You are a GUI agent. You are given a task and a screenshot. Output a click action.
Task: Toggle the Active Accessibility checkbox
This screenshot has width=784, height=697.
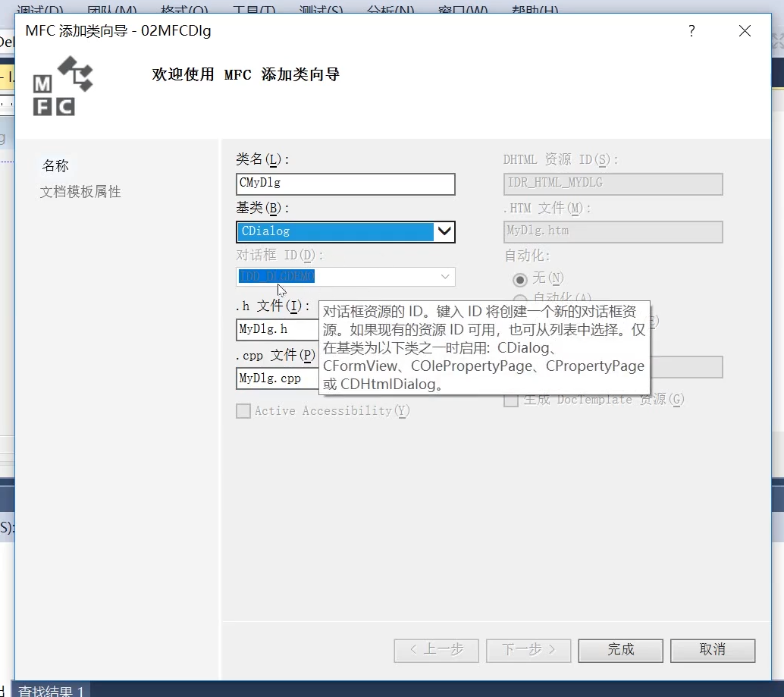click(243, 411)
